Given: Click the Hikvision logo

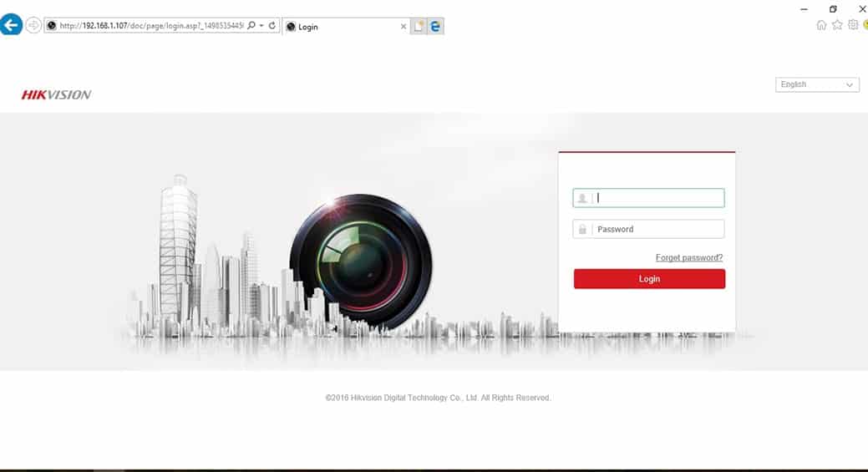Looking at the screenshot, I should tap(57, 94).
